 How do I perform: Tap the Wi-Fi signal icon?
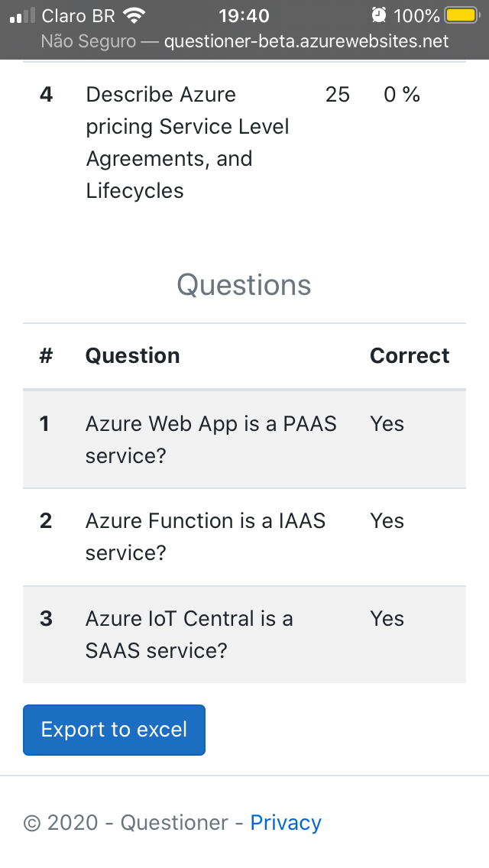click(x=134, y=15)
